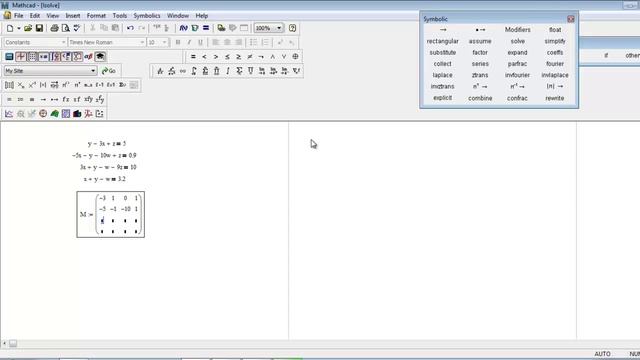640x360 pixels.
Task: Select the equation y − 3x + z = 5
Action: (x=107, y=144)
